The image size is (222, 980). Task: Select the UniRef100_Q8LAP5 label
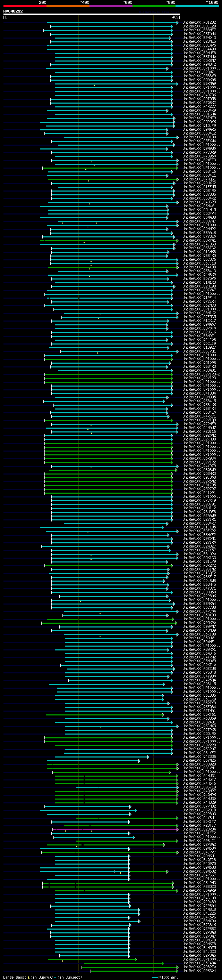click(199, 45)
